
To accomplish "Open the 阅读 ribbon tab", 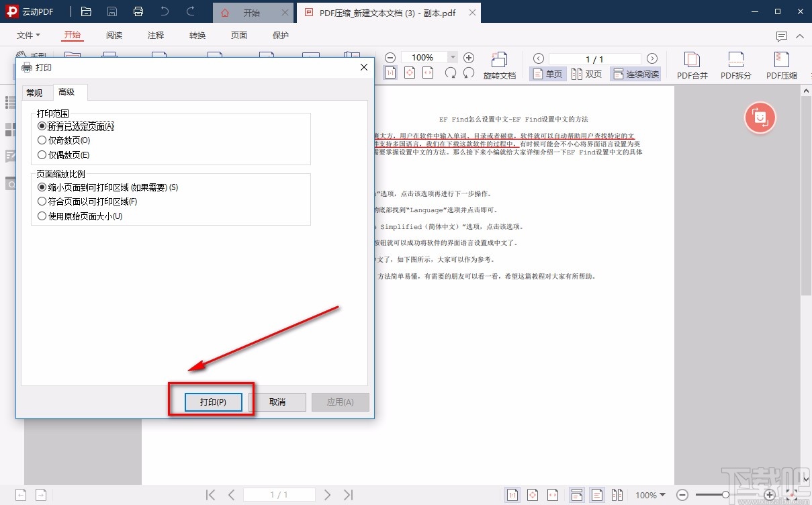I will click(x=114, y=36).
